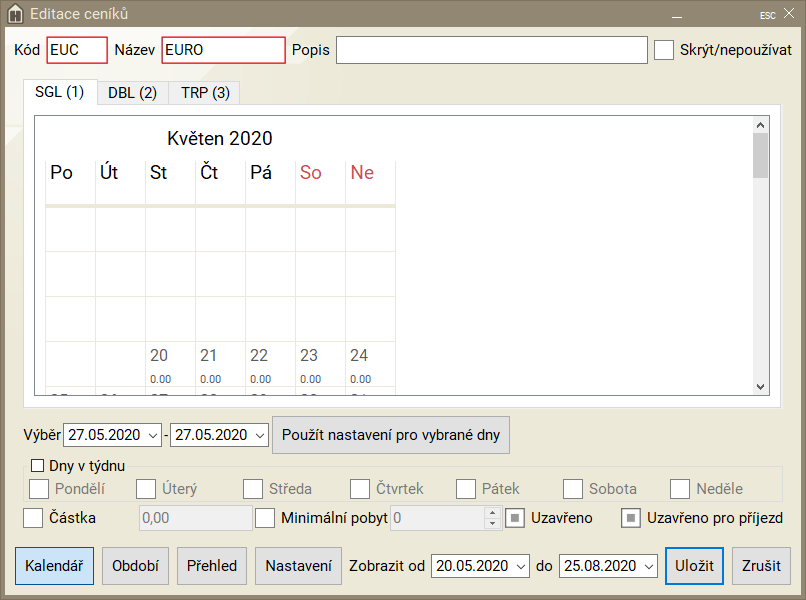Screen dimensions: 806x600
Task: Toggle the Uzavřeno pro příjezd checkbox
Action: tap(631, 518)
